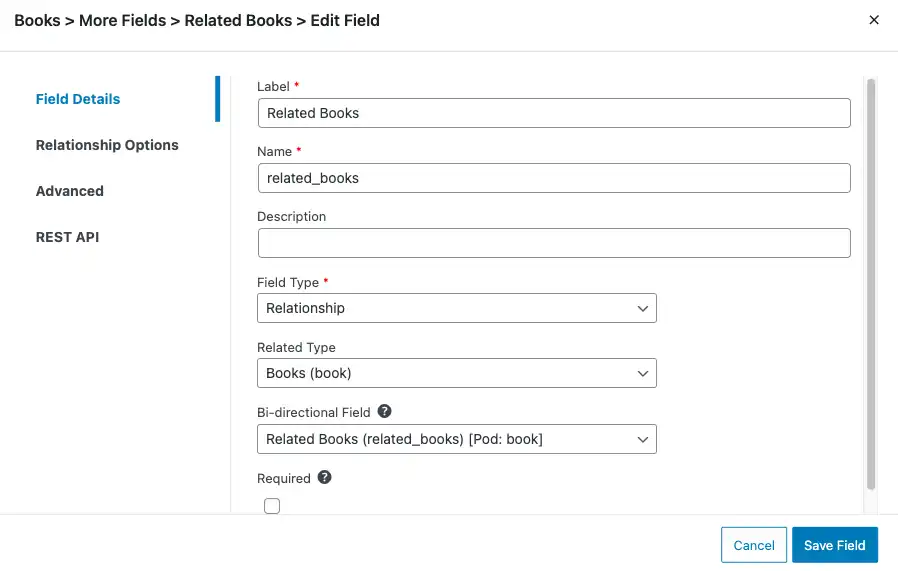Click the Name field with related_books
The width and height of the screenshot is (898, 571).
(554, 178)
